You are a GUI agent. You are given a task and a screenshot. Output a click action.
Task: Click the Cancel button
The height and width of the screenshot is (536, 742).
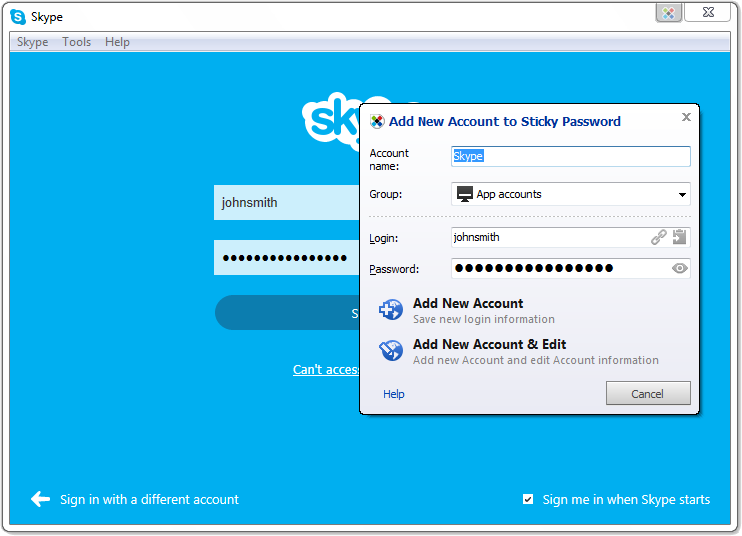tap(648, 393)
